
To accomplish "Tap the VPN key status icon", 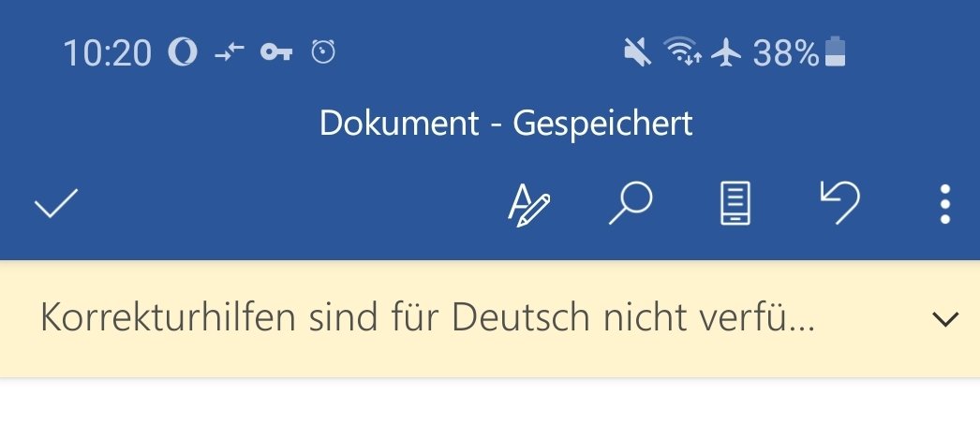I will [x=276, y=51].
